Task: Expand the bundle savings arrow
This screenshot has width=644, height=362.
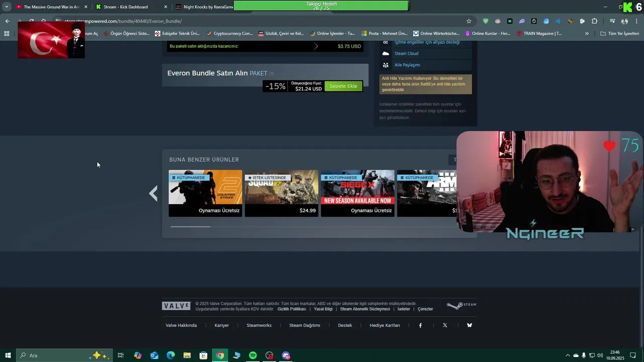Action: 316,46
